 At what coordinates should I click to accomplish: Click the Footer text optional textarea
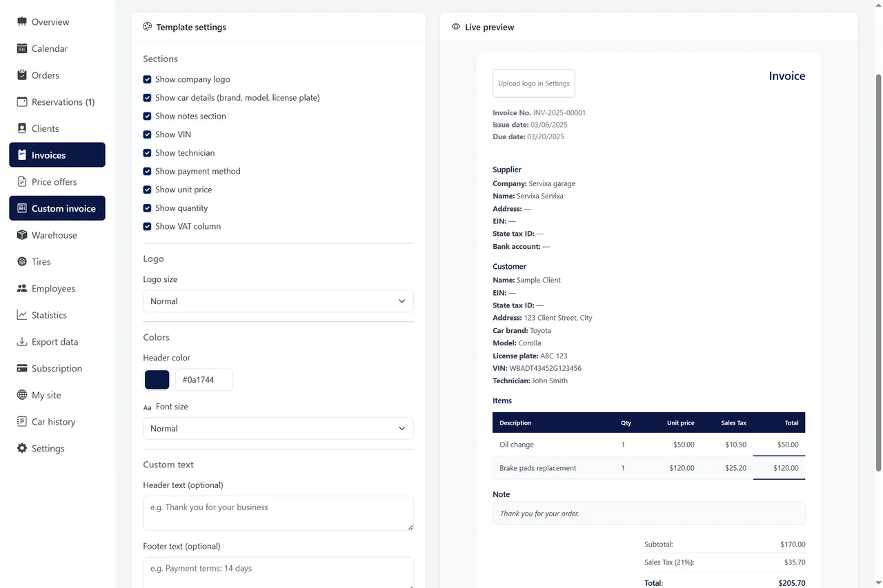pyautogui.click(x=278, y=573)
